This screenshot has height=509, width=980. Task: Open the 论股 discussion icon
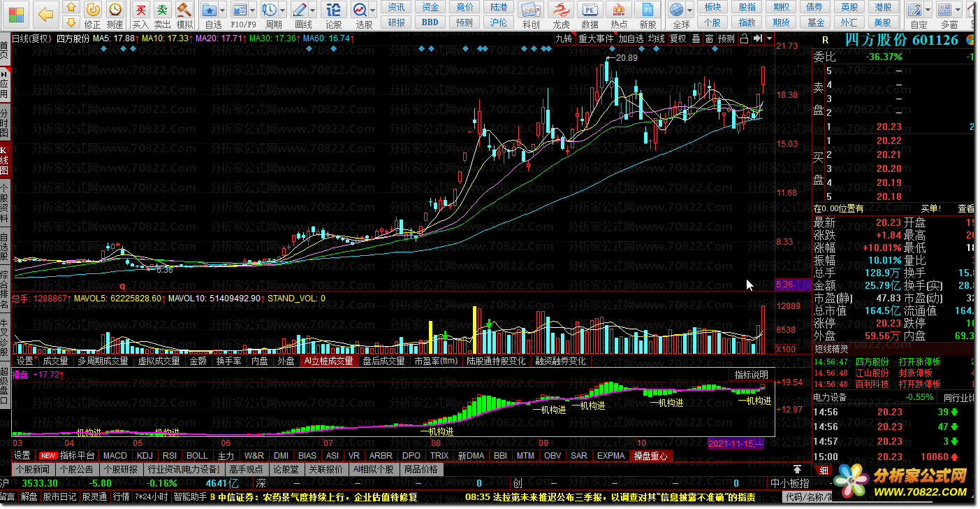(x=334, y=10)
